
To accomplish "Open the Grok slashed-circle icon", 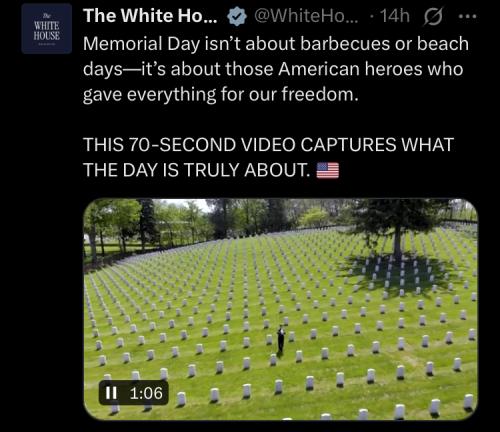I will coord(433,17).
